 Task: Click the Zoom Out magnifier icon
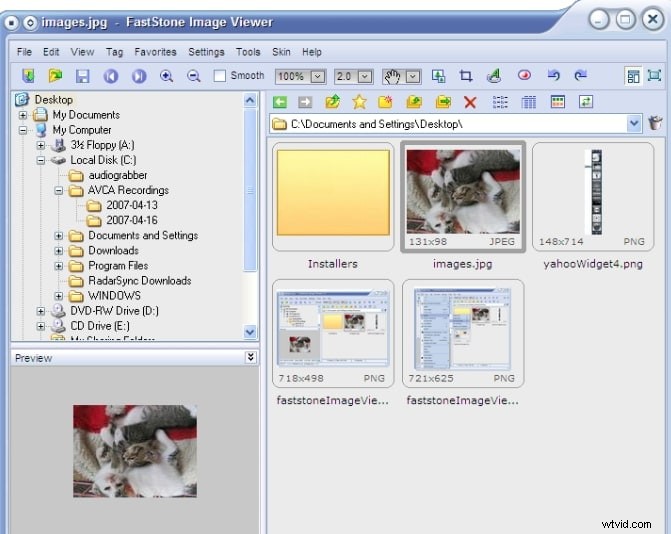[x=193, y=76]
